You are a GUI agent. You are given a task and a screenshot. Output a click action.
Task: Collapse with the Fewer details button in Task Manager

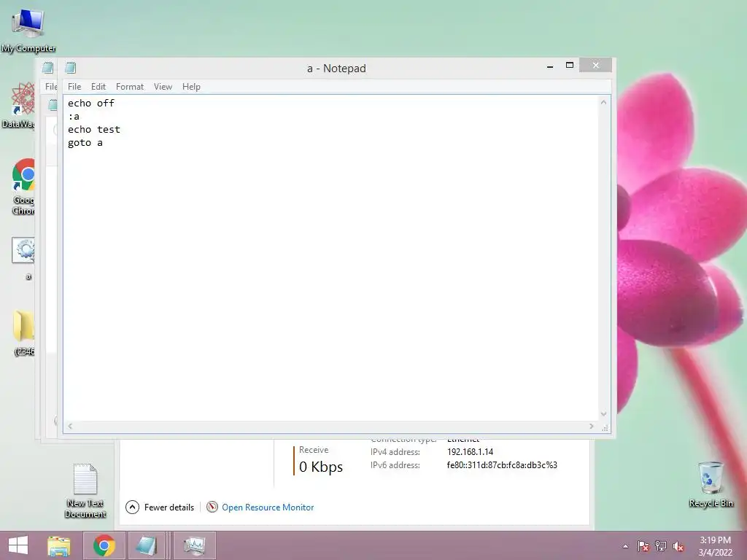pyautogui.click(x=160, y=507)
